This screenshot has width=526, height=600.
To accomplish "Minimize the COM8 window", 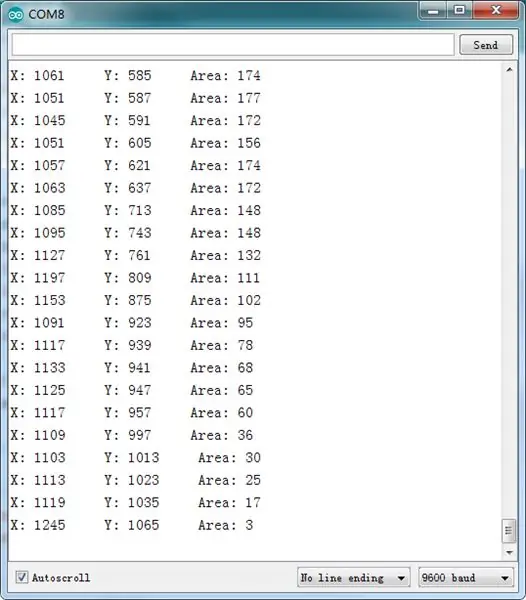I will 433,11.
